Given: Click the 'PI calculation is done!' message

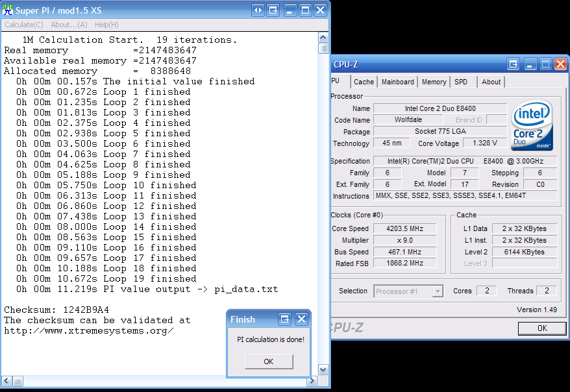Looking at the screenshot, I should (271, 339).
